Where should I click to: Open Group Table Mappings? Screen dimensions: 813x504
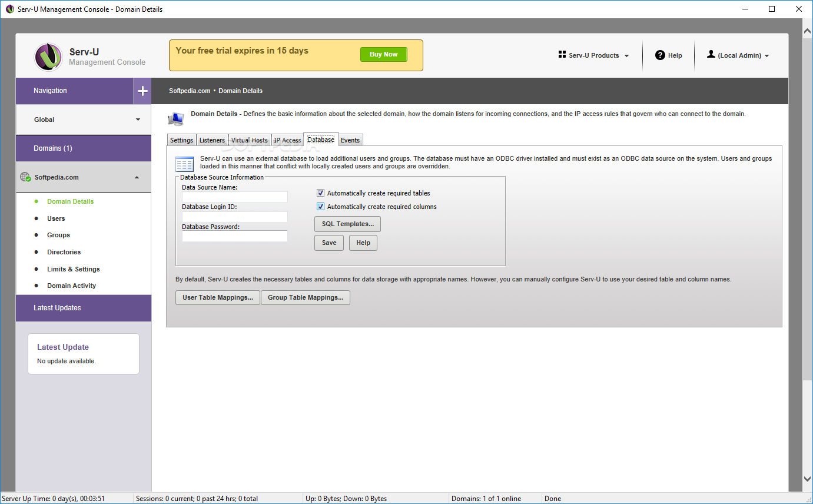coord(306,297)
